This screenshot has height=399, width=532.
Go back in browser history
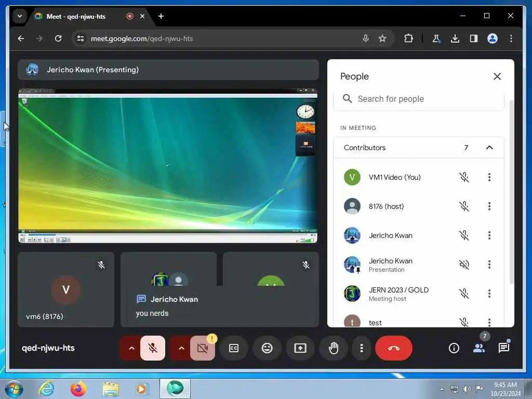21,38
